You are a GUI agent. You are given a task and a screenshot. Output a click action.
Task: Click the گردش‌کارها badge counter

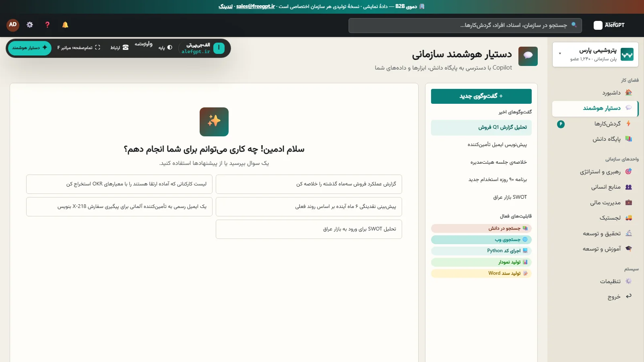click(561, 124)
